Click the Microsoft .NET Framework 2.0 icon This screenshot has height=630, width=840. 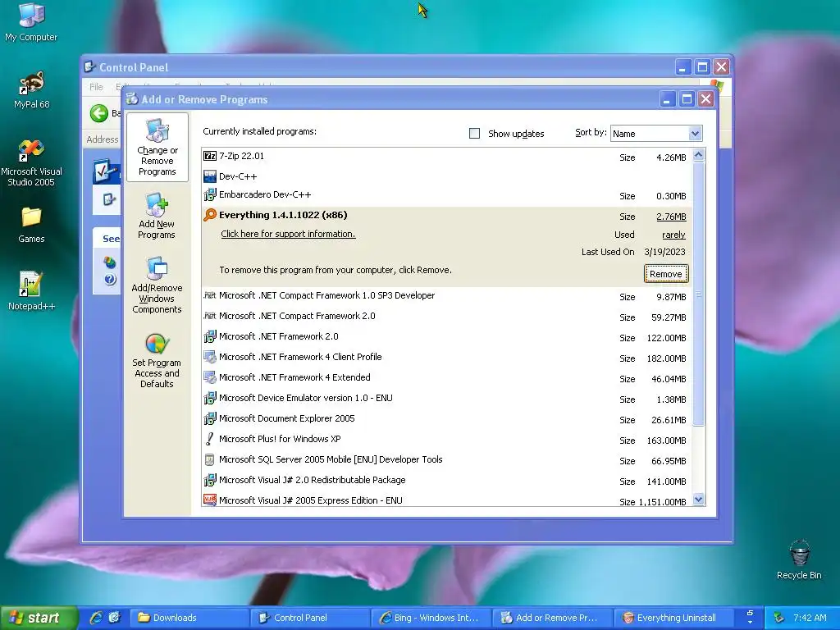coord(210,336)
